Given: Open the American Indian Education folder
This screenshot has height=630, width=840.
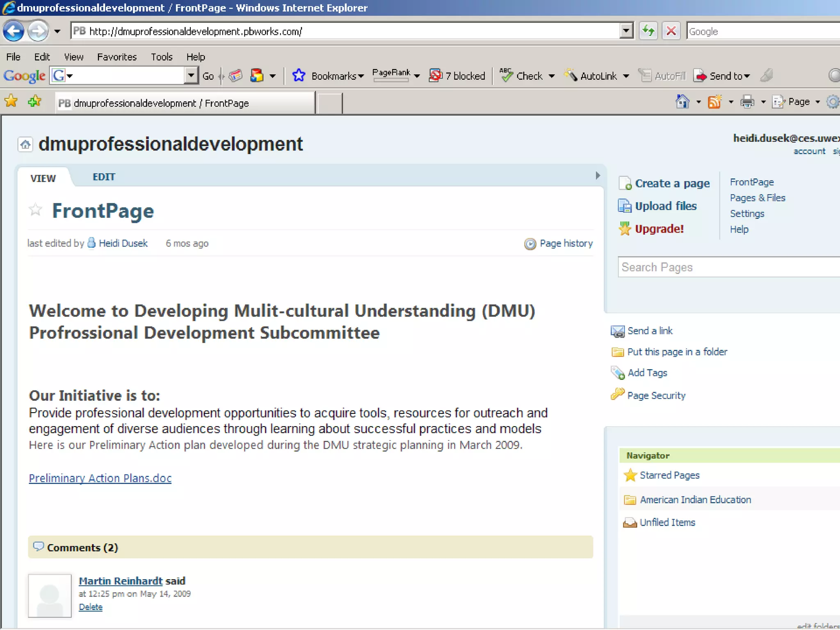Looking at the screenshot, I should pos(695,500).
